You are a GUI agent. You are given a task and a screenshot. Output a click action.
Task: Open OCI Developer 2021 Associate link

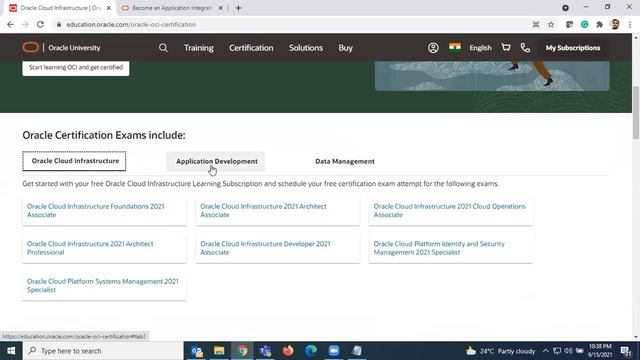coord(265,248)
